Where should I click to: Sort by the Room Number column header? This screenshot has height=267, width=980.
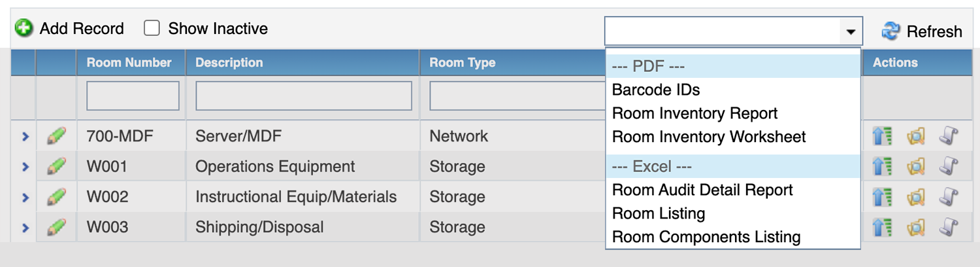coord(129,63)
